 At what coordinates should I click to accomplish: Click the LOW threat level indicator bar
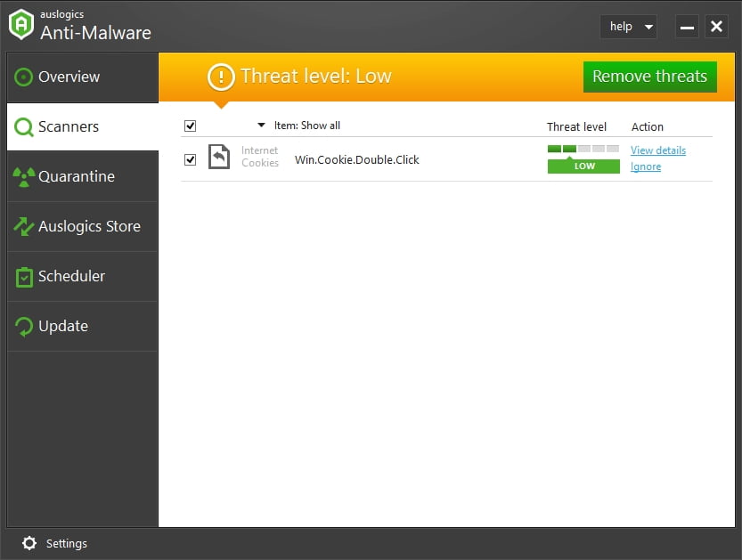click(x=583, y=166)
